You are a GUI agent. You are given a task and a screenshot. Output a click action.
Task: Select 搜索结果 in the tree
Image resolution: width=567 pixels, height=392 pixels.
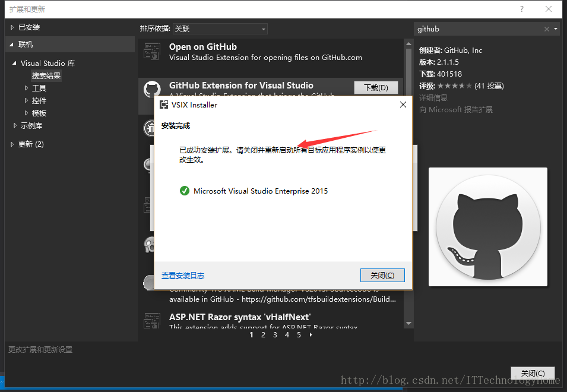[x=46, y=75]
